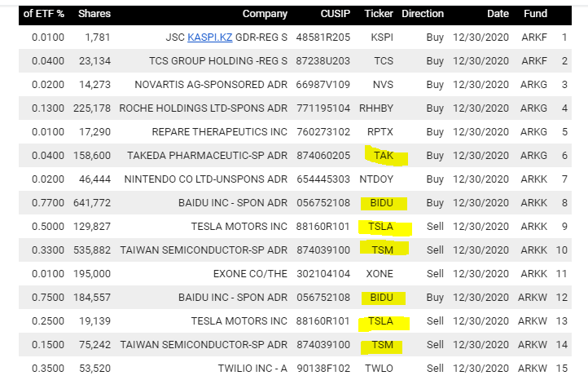Image resolution: width=588 pixels, height=380 pixels.
Task: Click the Direction column header
Action: (423, 14)
